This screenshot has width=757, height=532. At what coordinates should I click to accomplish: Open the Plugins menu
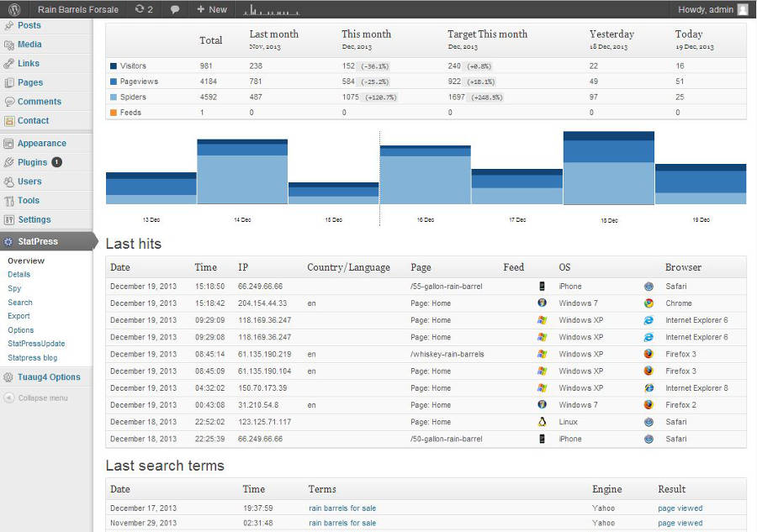[32, 162]
